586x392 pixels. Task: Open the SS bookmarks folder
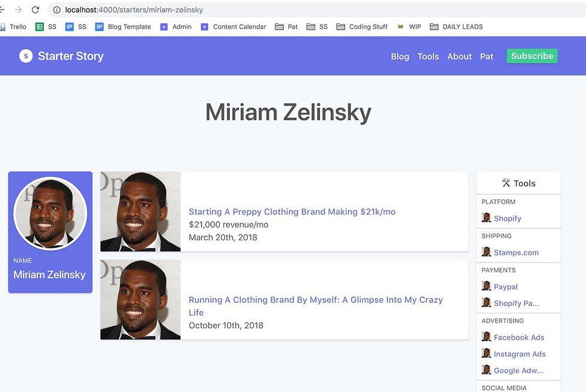pyautogui.click(x=317, y=27)
